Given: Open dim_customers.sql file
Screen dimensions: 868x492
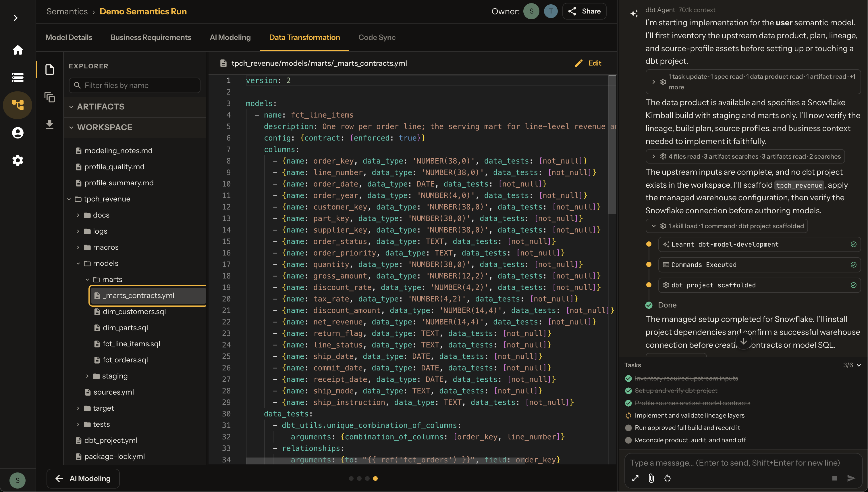Looking at the screenshot, I should pyautogui.click(x=134, y=312).
